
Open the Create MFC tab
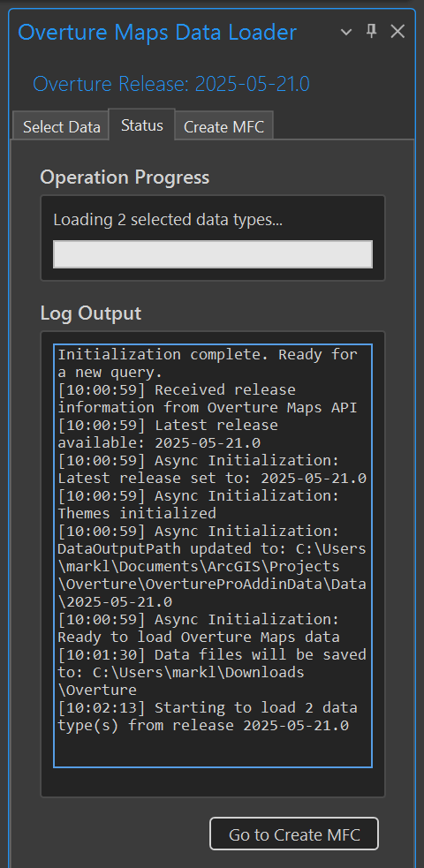(x=223, y=127)
